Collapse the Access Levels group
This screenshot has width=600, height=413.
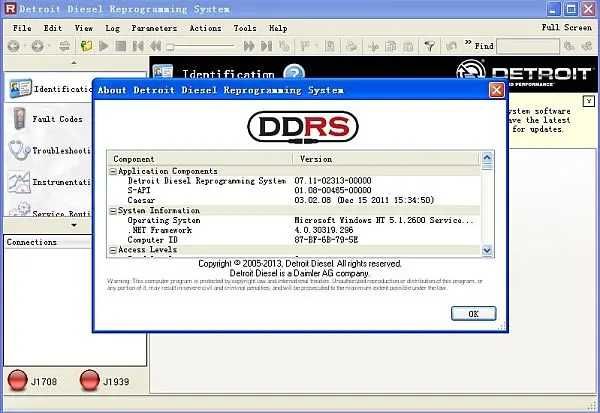click(113, 250)
